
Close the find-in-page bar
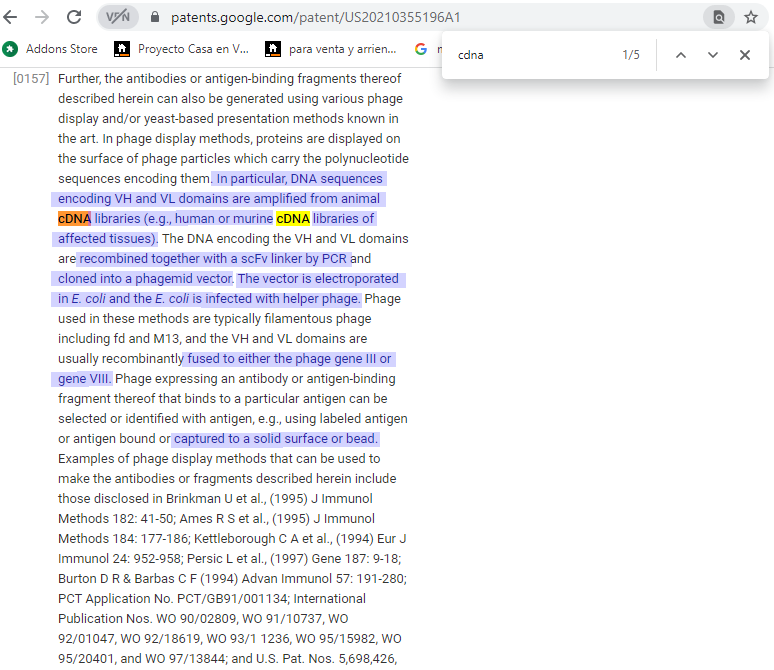745,55
